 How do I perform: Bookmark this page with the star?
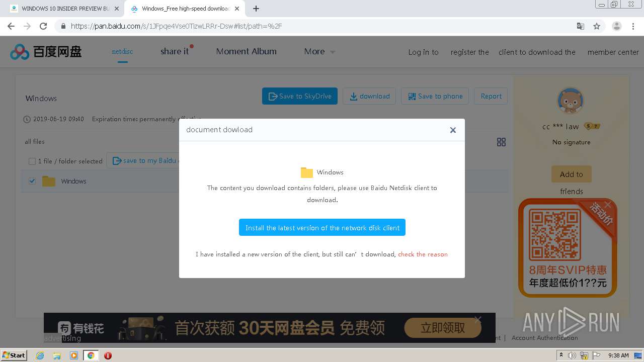[x=597, y=26]
